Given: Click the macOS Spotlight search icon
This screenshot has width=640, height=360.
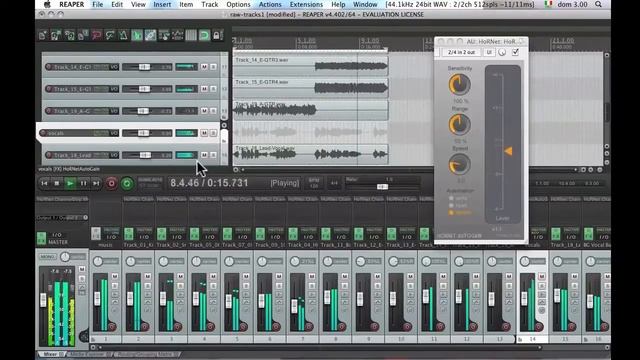Looking at the screenshot, I should point(598,4).
